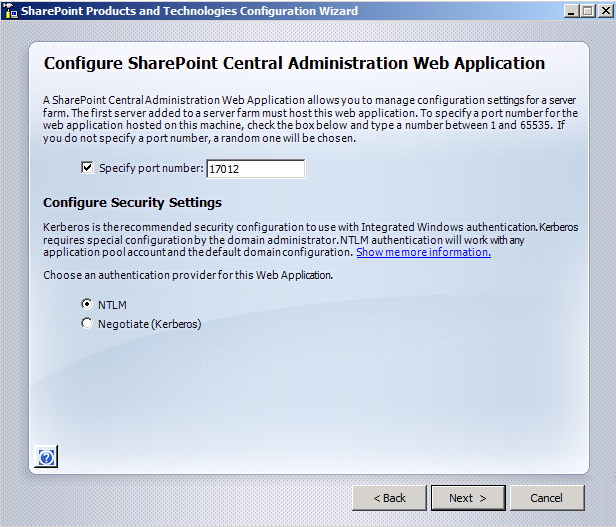
Task: Open the Show me more information link
Action: click(424, 252)
